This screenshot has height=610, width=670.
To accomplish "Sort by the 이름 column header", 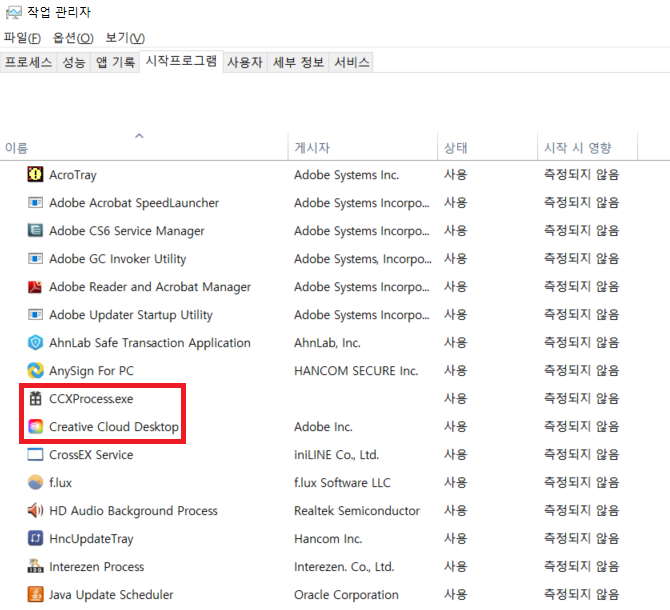I will point(16,148).
